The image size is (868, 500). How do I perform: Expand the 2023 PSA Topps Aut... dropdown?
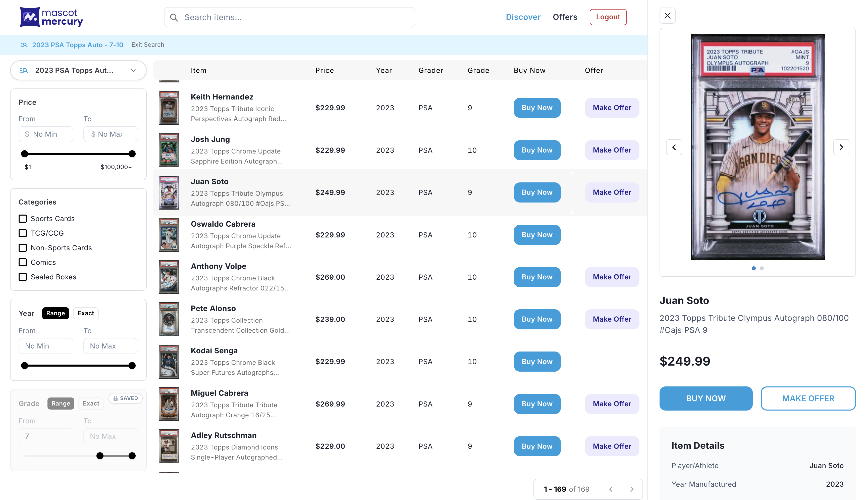(78, 70)
